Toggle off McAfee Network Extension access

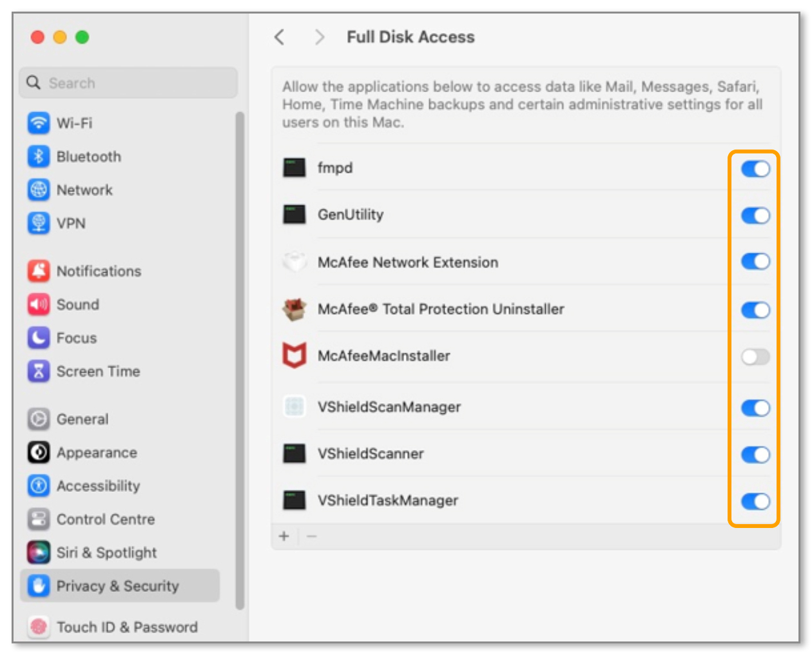point(755,262)
